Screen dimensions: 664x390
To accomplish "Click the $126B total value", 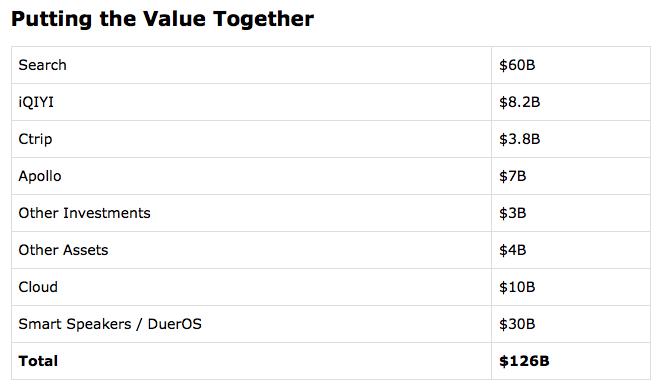I will point(524,361).
